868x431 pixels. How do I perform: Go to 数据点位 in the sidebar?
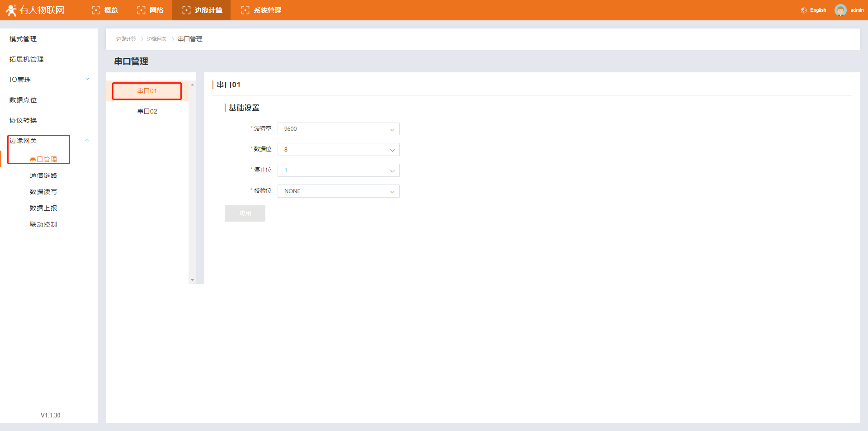pyautogui.click(x=23, y=100)
